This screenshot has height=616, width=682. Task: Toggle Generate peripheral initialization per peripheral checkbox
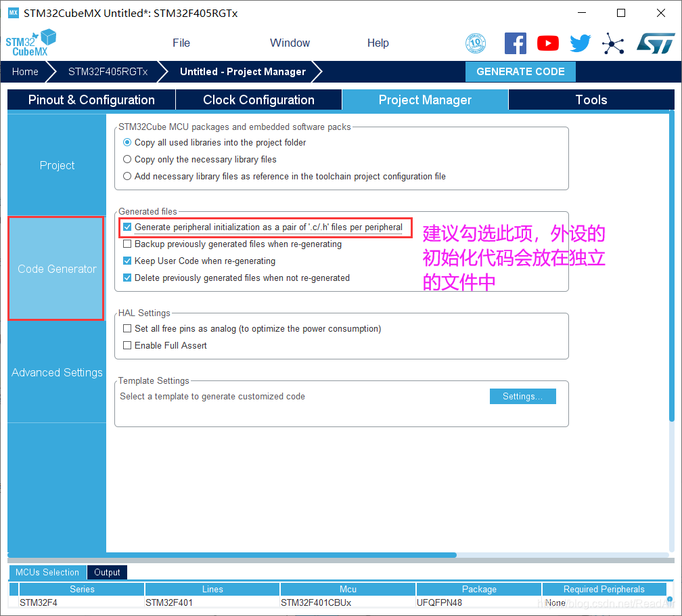tap(127, 227)
